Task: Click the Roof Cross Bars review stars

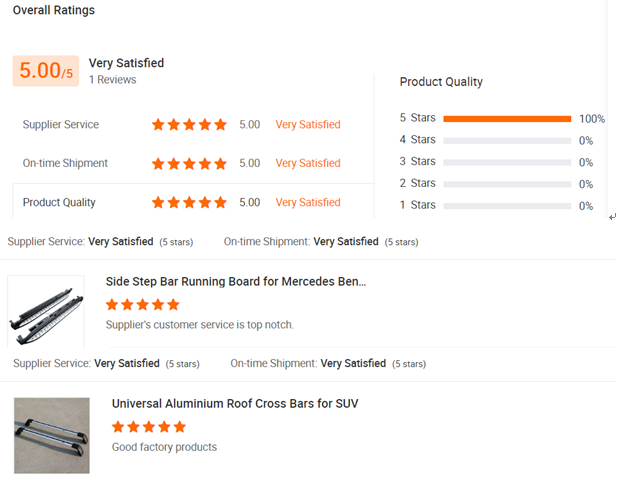Action: coord(149,427)
